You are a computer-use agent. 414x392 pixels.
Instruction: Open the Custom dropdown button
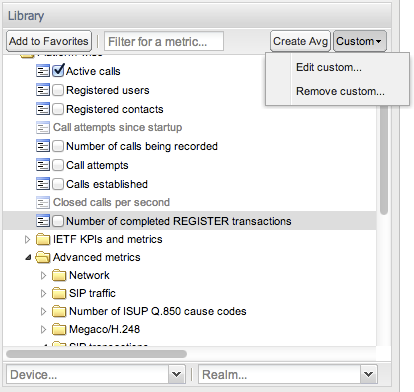[360, 41]
